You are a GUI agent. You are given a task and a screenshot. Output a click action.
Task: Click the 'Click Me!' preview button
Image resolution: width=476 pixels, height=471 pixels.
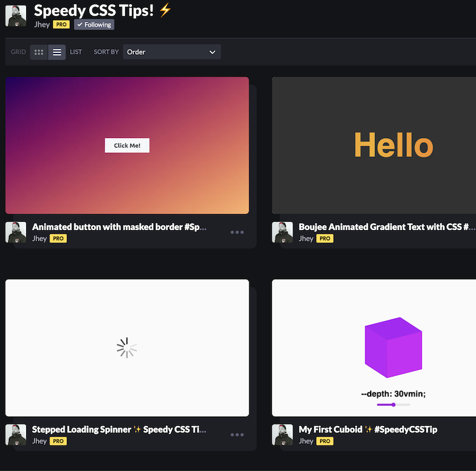click(127, 145)
